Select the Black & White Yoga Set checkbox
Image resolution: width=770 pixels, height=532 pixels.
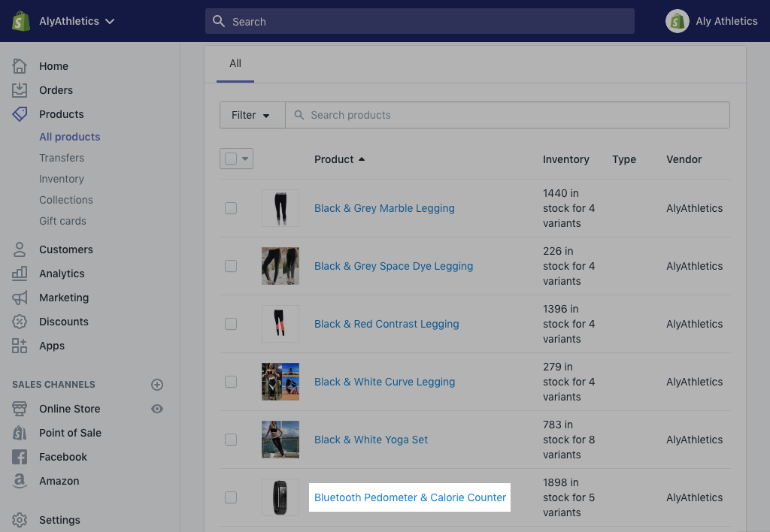[x=231, y=440]
